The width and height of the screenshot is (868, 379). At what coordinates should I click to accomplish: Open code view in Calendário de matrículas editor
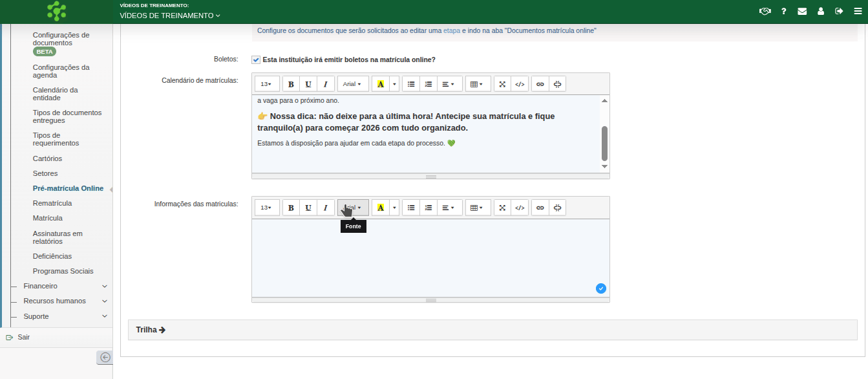pyautogui.click(x=520, y=84)
